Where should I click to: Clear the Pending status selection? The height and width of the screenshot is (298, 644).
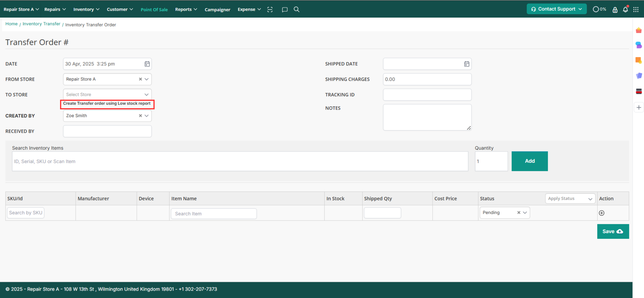[518, 213]
